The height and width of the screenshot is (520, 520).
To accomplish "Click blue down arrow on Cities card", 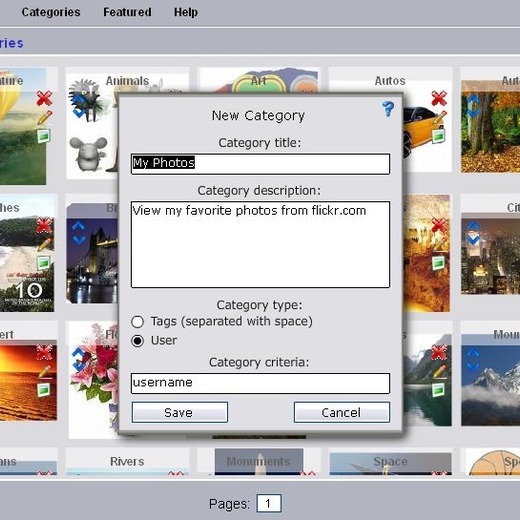I will tap(473, 239).
